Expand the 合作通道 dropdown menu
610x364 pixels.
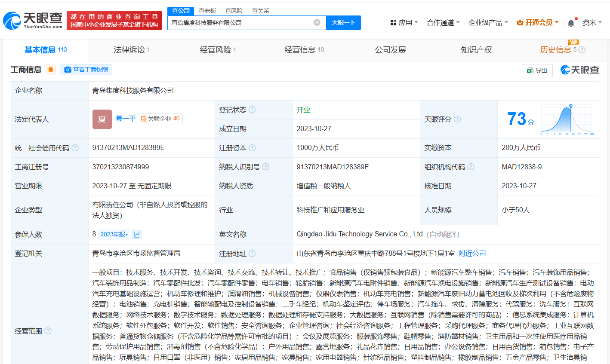pos(443,22)
